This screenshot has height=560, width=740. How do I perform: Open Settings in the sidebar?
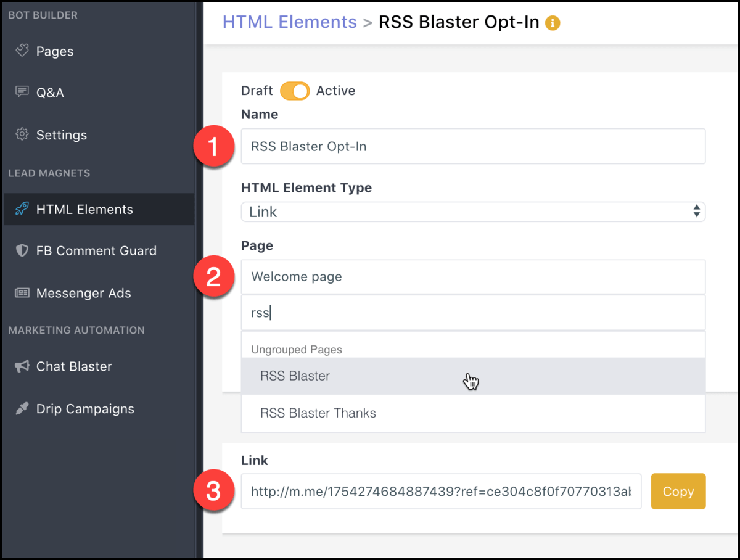[62, 134]
